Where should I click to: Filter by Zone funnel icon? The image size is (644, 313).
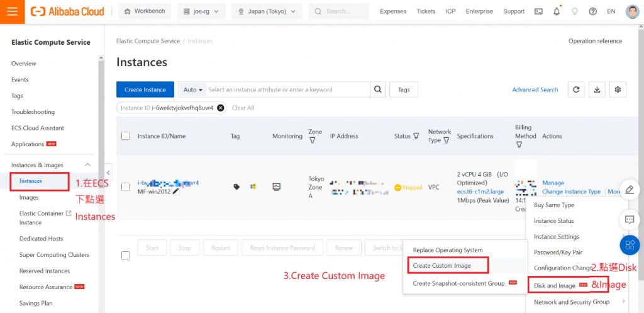click(x=312, y=140)
